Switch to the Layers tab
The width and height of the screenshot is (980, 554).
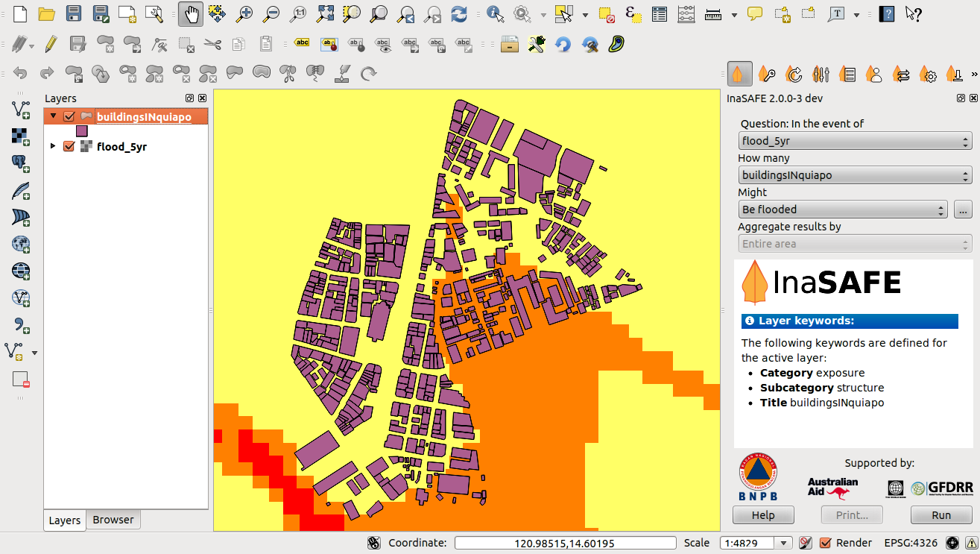pyautogui.click(x=65, y=520)
